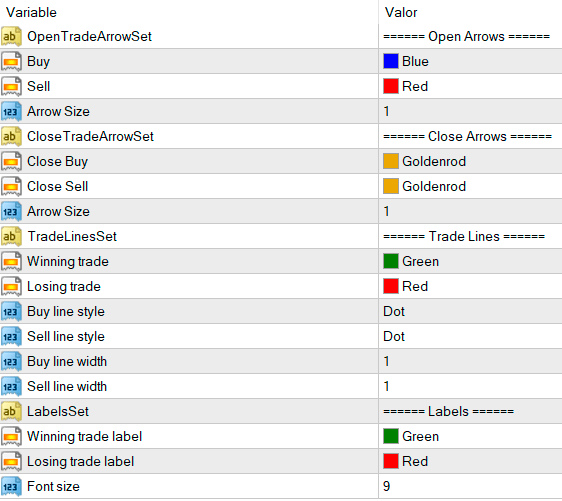Click the red swatch for Losing trade label

click(391, 461)
